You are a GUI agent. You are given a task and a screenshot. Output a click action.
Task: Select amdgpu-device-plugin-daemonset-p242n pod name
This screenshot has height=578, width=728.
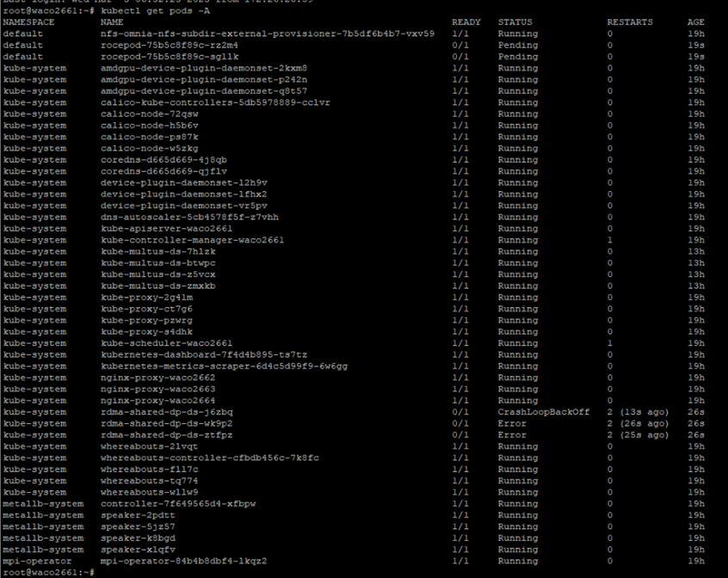(204, 79)
